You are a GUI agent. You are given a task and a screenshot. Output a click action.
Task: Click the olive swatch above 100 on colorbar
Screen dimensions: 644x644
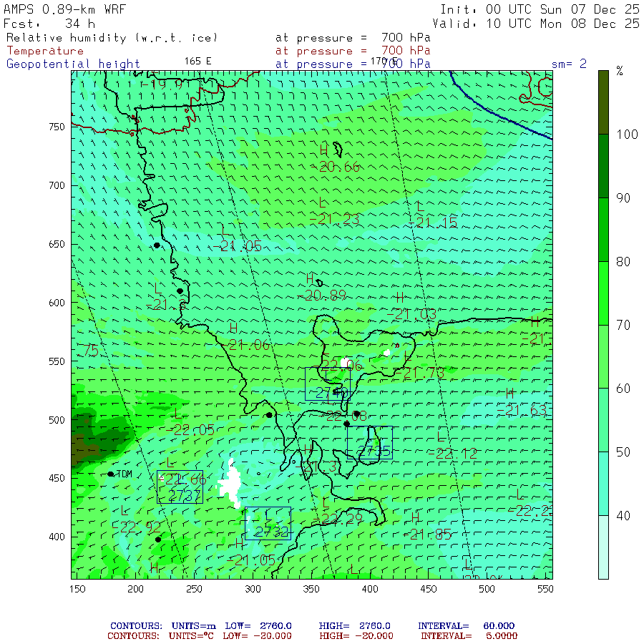pos(603,102)
